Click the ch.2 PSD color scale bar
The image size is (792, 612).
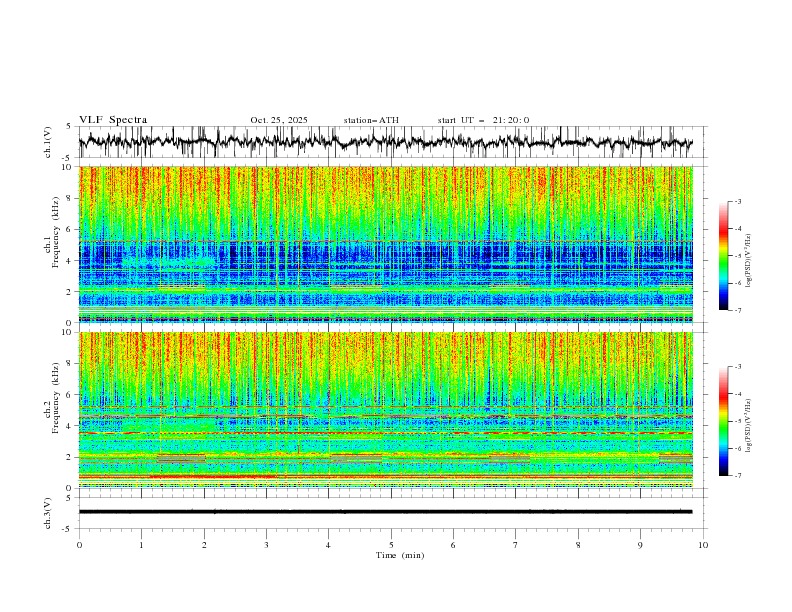[723, 421]
